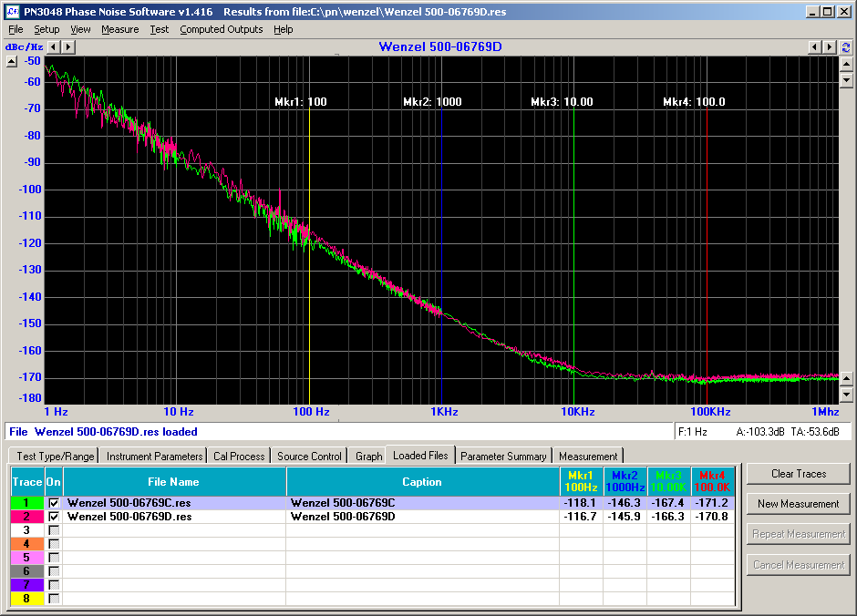The image size is (857, 616).
Task: Select file name Wenzel 500-06769C.res in the table
Action: [174, 503]
